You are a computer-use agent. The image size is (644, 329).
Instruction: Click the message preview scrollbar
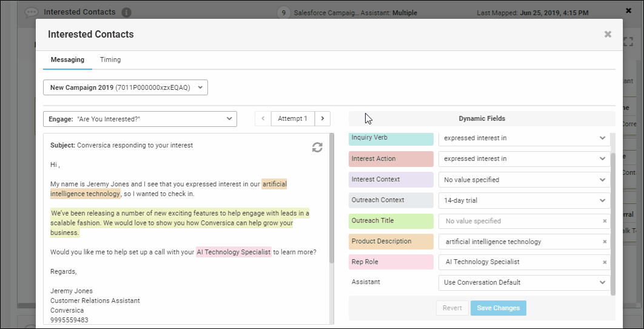[x=332, y=198]
